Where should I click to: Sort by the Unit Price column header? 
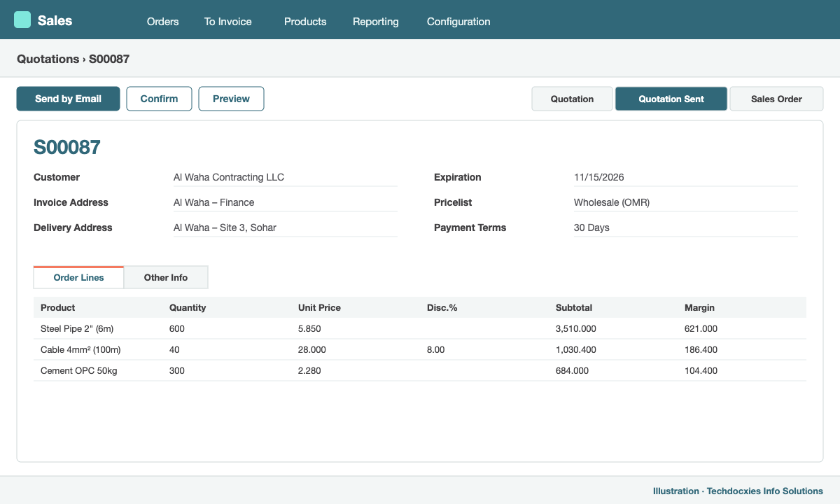point(319,307)
